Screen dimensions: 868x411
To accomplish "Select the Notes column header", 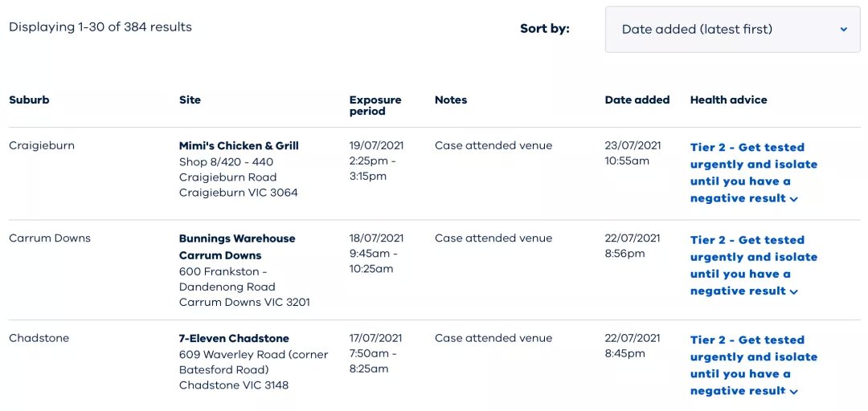I will click(451, 100).
